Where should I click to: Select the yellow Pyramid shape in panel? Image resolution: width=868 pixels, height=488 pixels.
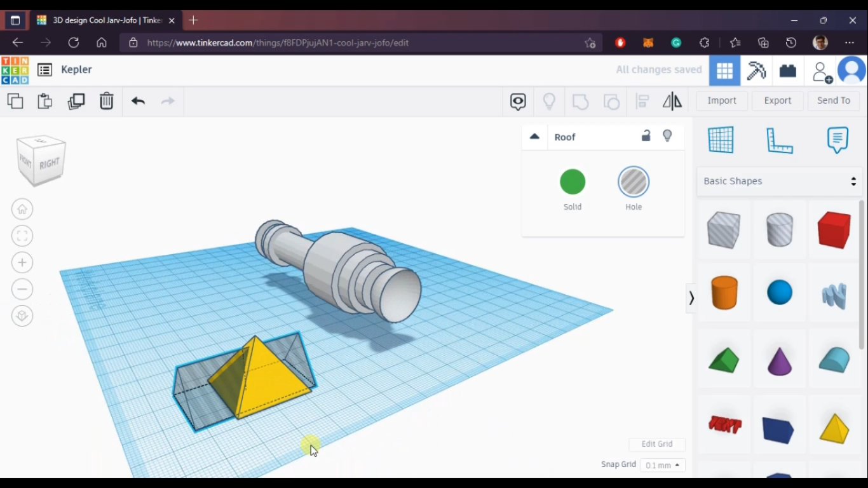pos(834,429)
